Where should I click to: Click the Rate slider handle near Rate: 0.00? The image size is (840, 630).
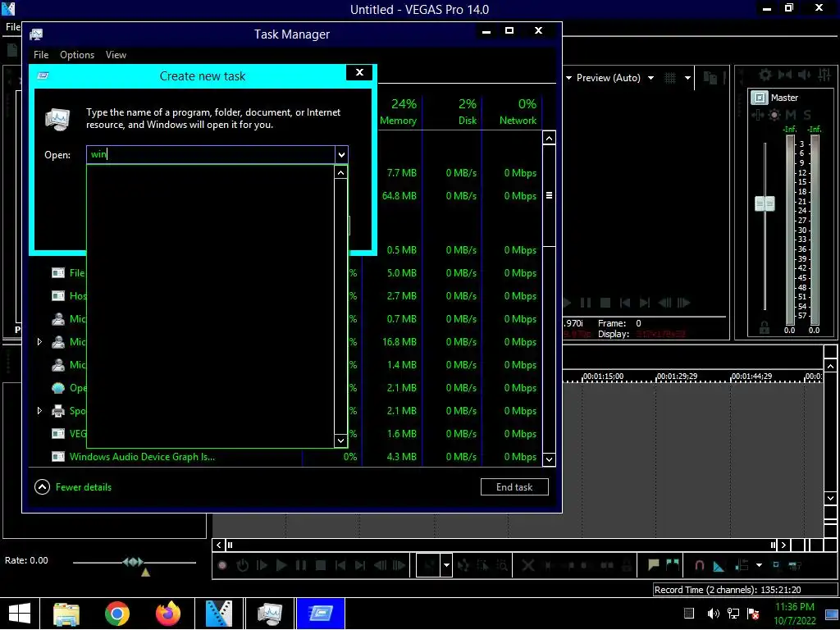(x=132, y=562)
